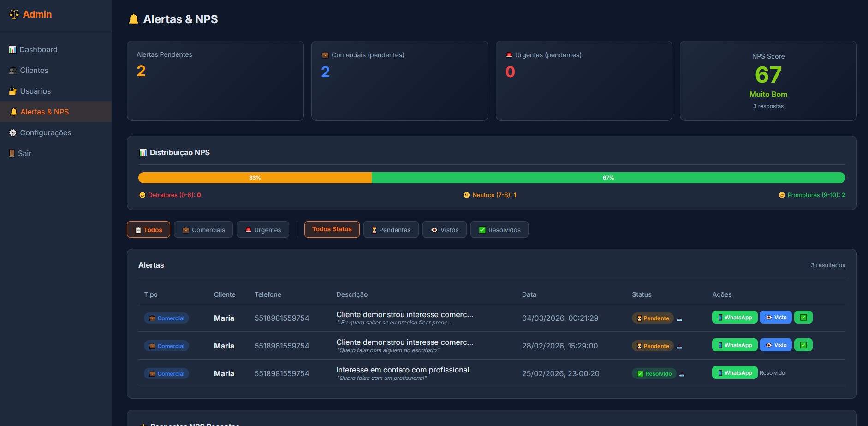The height and width of the screenshot is (426, 868).
Task: Open Usuários in the sidebar
Action: tap(35, 91)
